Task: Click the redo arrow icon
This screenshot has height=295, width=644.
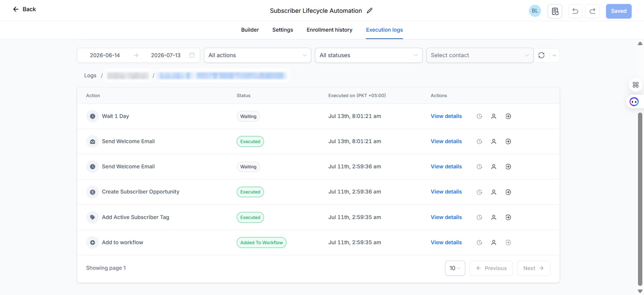Action: click(592, 11)
